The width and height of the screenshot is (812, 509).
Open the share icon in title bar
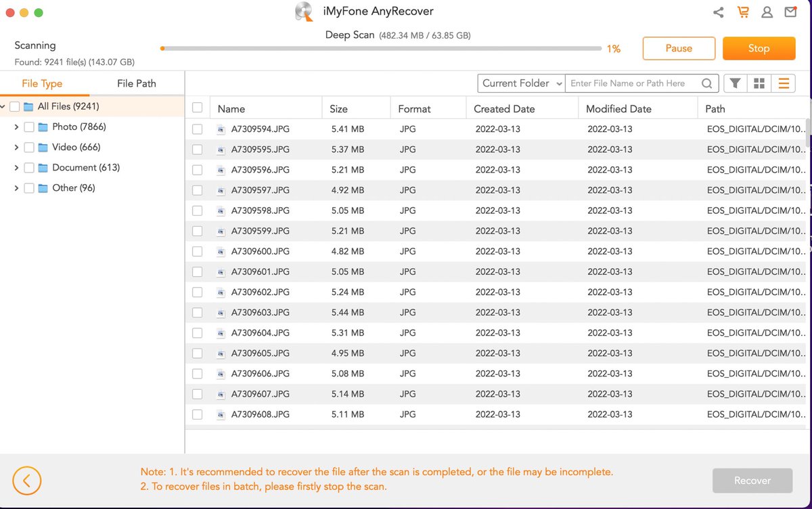pyautogui.click(x=719, y=12)
